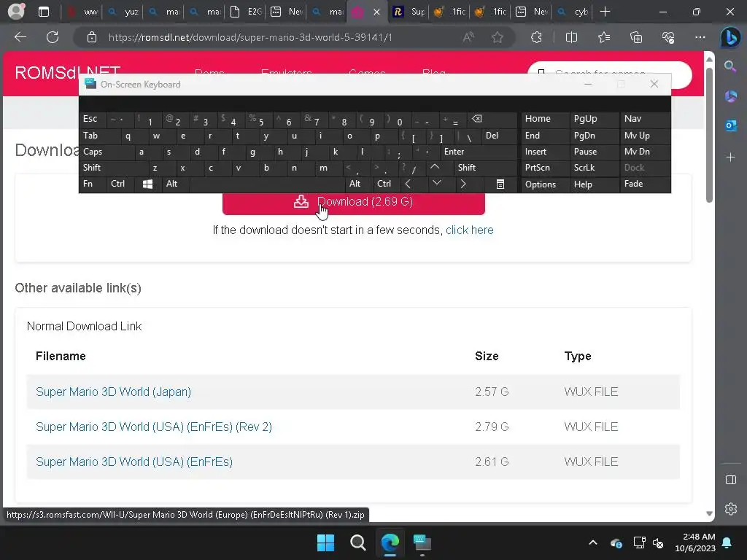Open split screen icon
The image size is (747, 560).
[x=571, y=37]
